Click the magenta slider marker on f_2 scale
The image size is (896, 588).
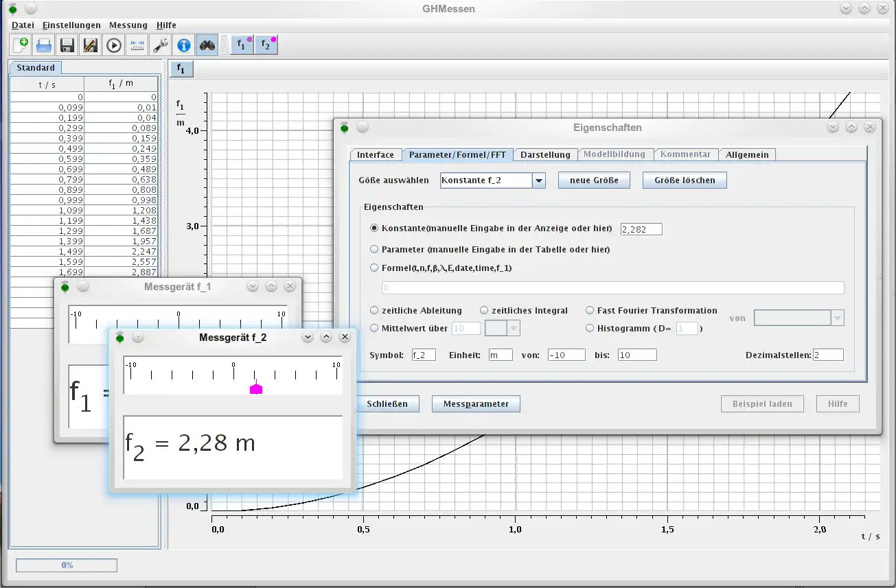tap(256, 388)
